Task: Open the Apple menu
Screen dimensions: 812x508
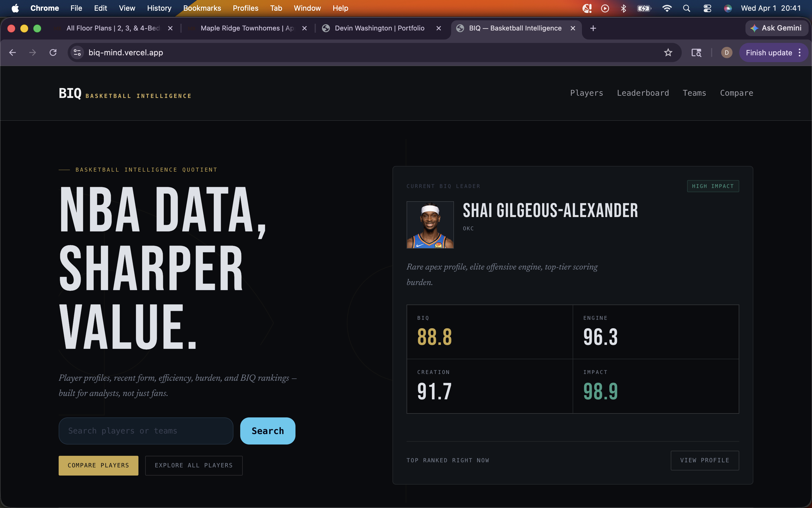Action: click(15, 8)
